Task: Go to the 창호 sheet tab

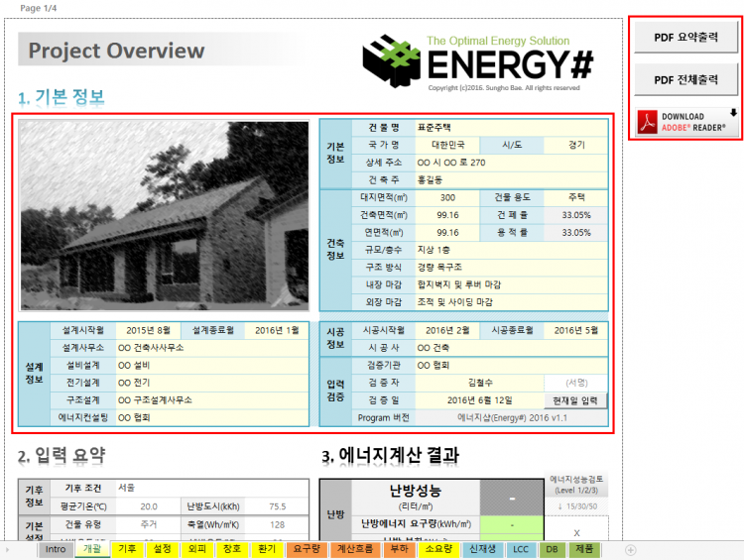Action: pos(231,549)
